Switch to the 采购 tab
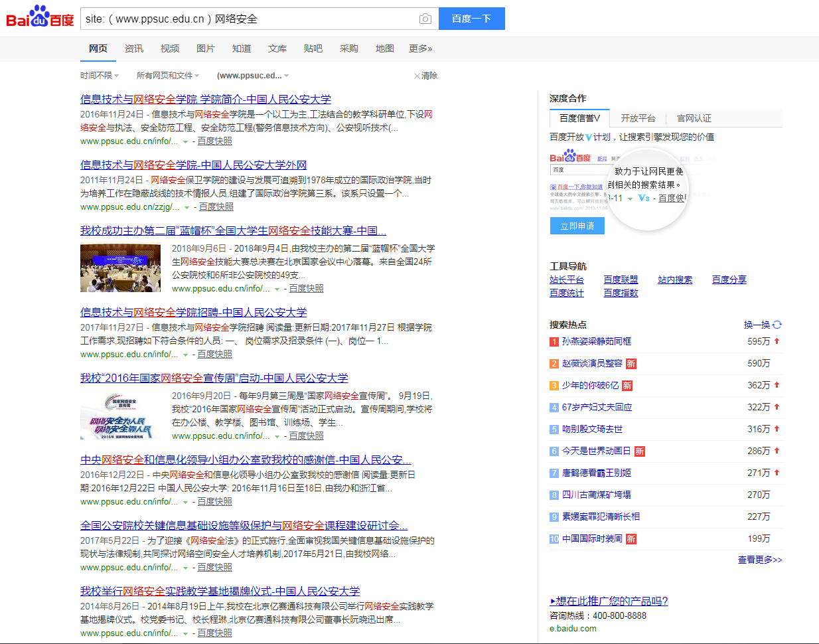 pyautogui.click(x=349, y=48)
